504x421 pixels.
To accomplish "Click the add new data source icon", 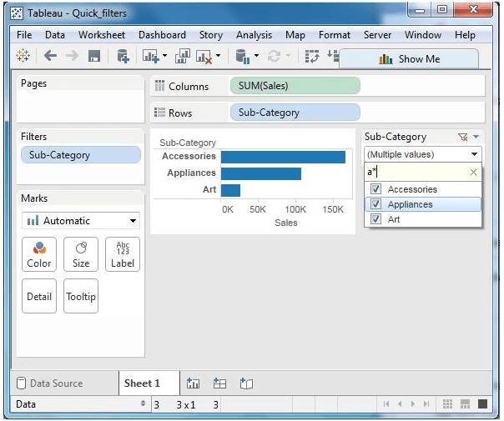I will click(x=123, y=57).
